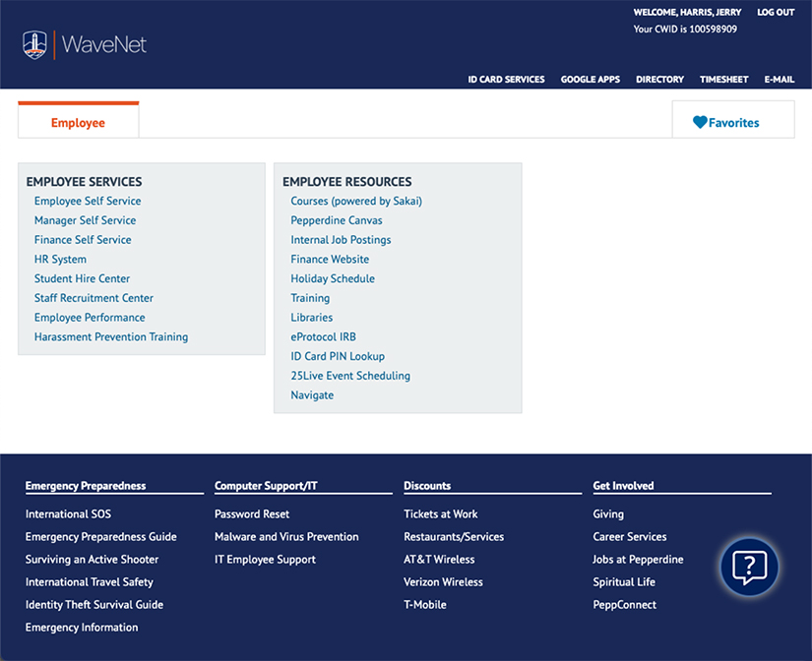Click Harassment Prevention Training link
Image resolution: width=812 pixels, height=661 pixels.
coord(111,337)
